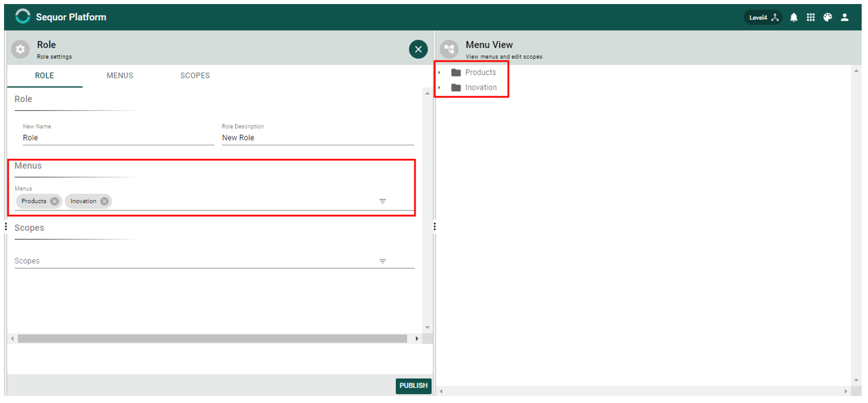This screenshot has height=403, width=868.
Task: Remove the Products chip
Action: point(54,201)
